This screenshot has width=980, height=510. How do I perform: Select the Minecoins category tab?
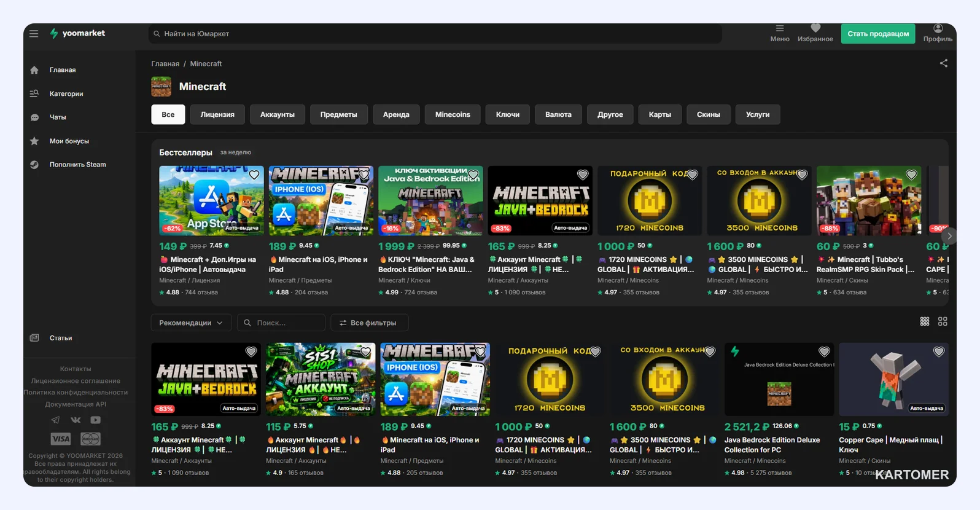click(x=453, y=114)
